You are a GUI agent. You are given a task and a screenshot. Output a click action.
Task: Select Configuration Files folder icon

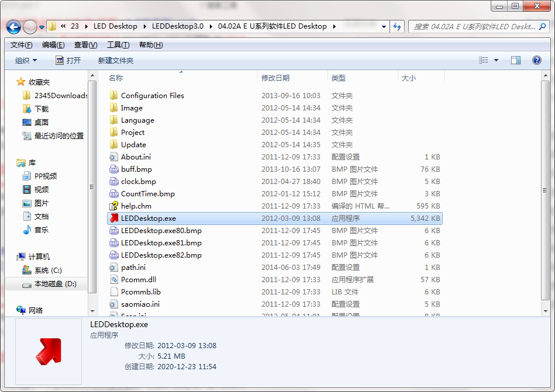(113, 95)
